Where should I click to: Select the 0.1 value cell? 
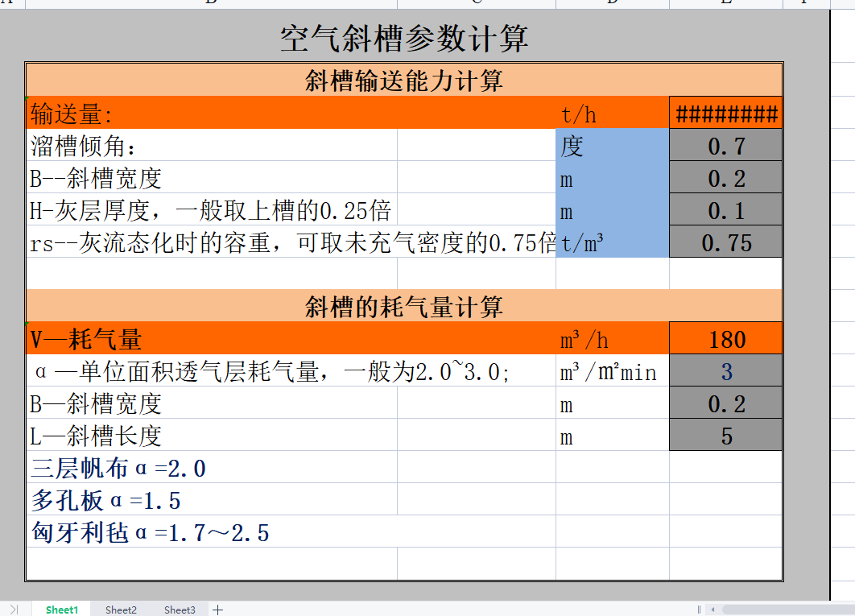[x=725, y=209]
